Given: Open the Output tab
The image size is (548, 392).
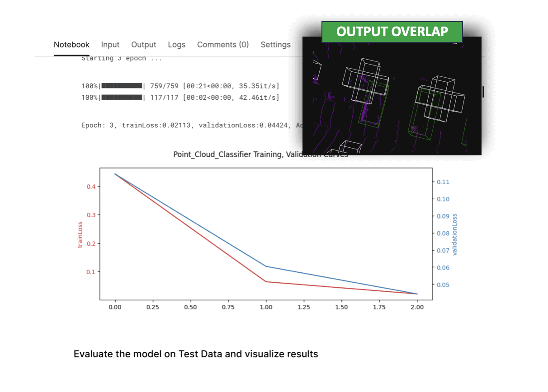Looking at the screenshot, I should (144, 45).
